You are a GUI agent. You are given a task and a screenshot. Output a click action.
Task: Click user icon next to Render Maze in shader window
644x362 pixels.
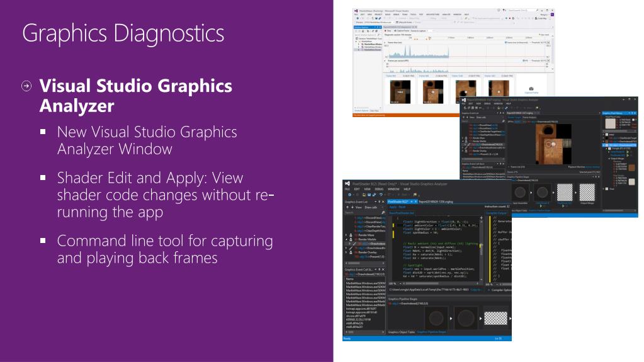coord(351,235)
